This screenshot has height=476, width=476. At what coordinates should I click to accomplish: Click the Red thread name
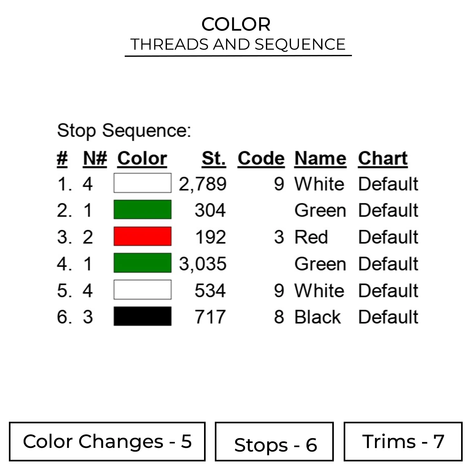coord(311,237)
